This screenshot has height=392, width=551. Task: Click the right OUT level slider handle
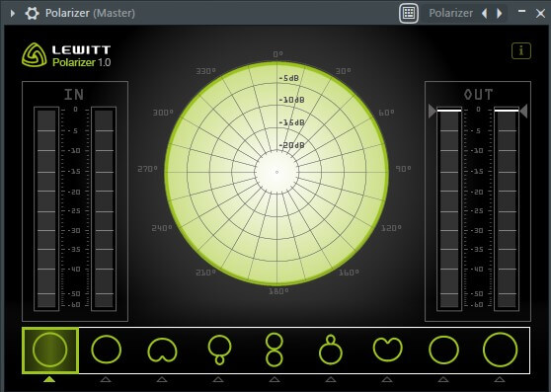tap(523, 111)
